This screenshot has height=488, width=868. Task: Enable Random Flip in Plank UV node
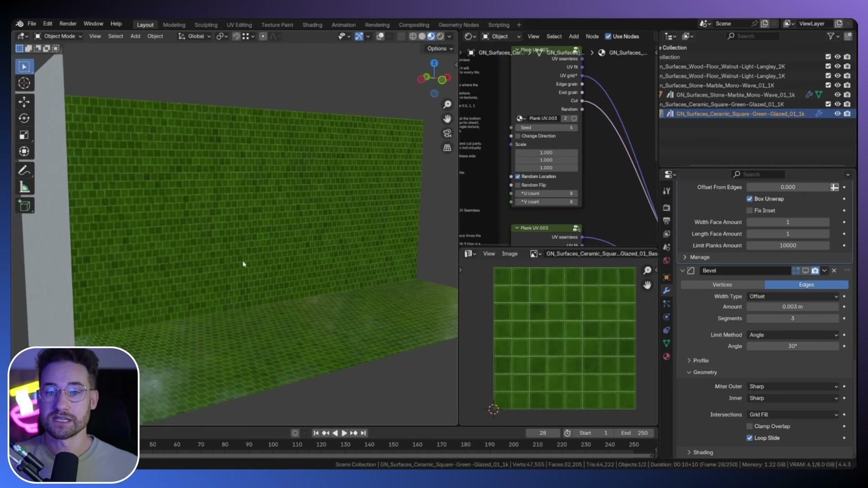click(x=518, y=185)
